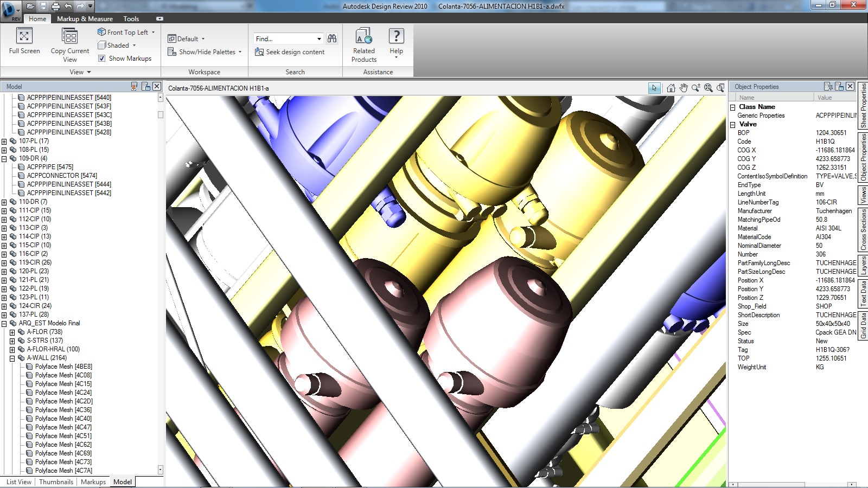Viewport: 868px width, 488px height.
Task: Select the arrow Select tool in the viewer
Action: coord(655,87)
